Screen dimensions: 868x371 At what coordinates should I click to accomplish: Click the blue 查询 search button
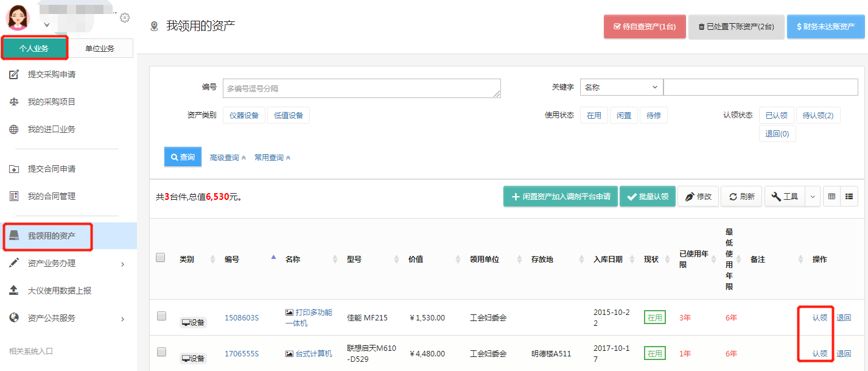click(183, 157)
